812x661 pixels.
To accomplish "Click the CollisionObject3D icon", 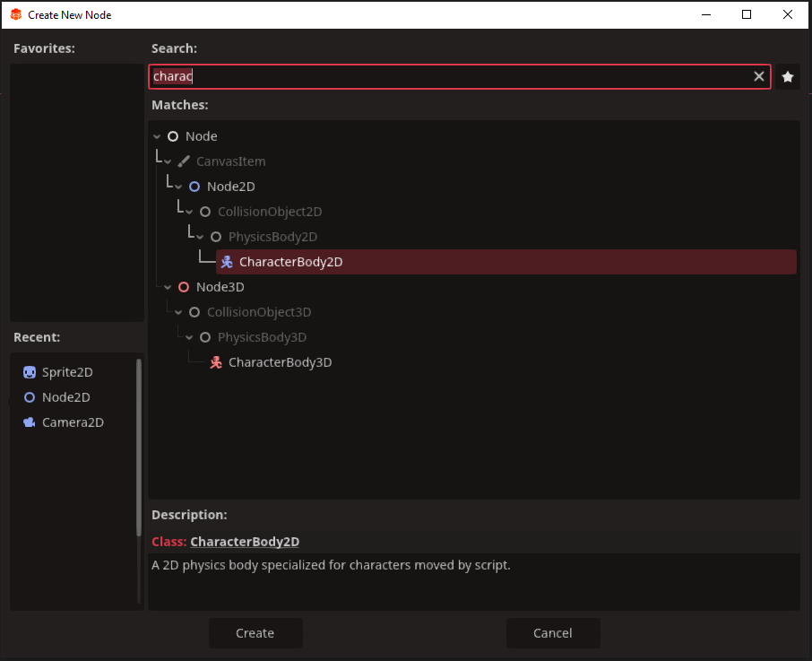I will (x=194, y=312).
